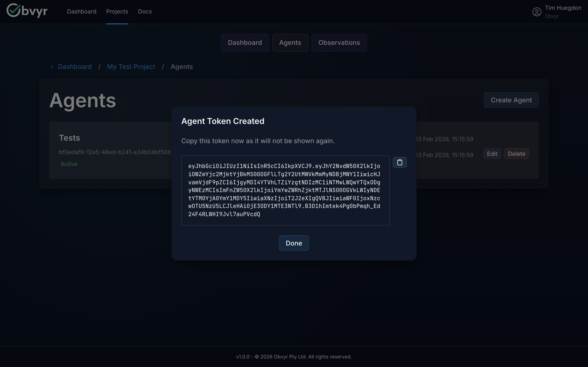
Task: Navigate to Dashboard via breadcrumb link
Action: coord(75,66)
